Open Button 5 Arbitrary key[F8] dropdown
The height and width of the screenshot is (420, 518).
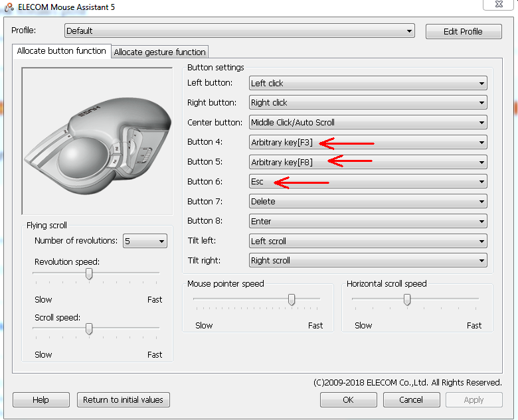click(x=368, y=162)
